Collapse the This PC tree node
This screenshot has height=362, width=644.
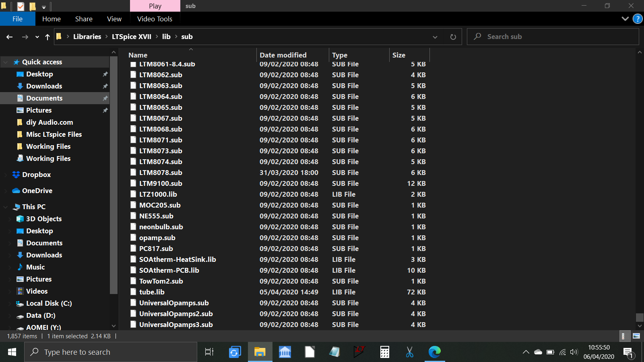pyautogui.click(x=6, y=207)
